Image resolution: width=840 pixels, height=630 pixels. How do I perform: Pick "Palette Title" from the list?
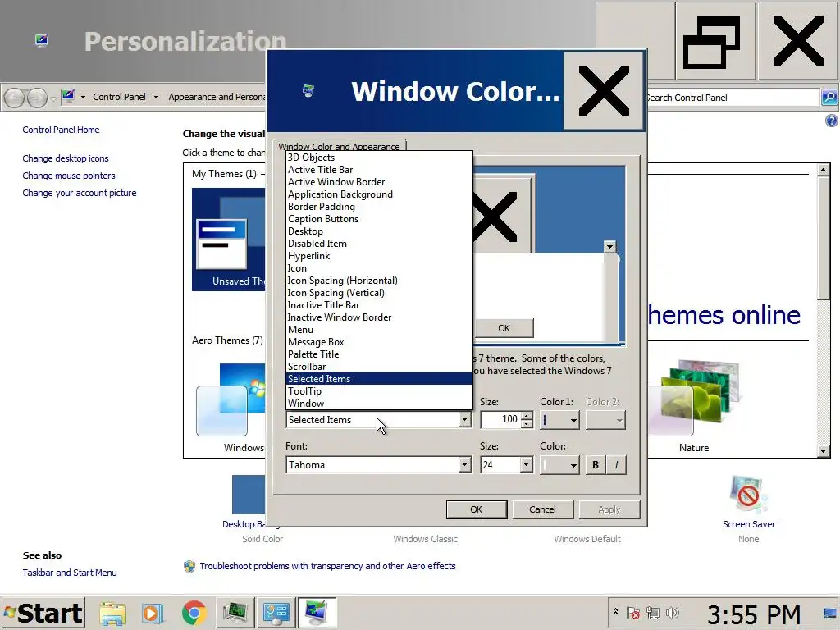pos(379,354)
